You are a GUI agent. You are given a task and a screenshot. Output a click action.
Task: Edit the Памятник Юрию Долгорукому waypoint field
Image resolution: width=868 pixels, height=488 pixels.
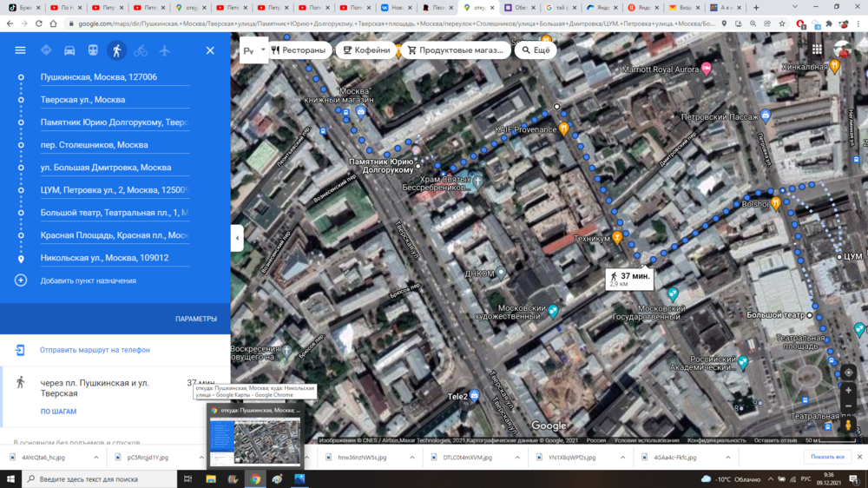pyautogui.click(x=115, y=122)
